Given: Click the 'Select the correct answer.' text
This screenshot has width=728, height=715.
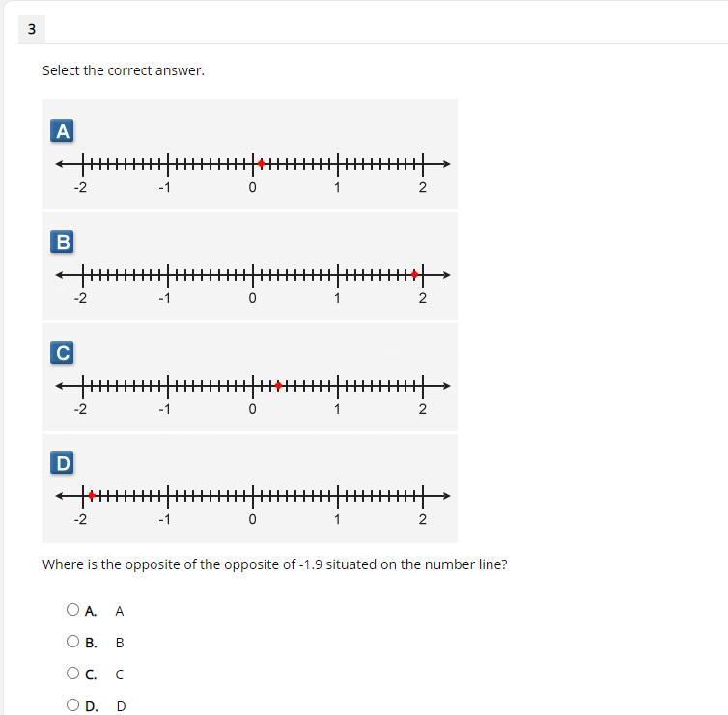Looking at the screenshot, I should click(x=124, y=70).
